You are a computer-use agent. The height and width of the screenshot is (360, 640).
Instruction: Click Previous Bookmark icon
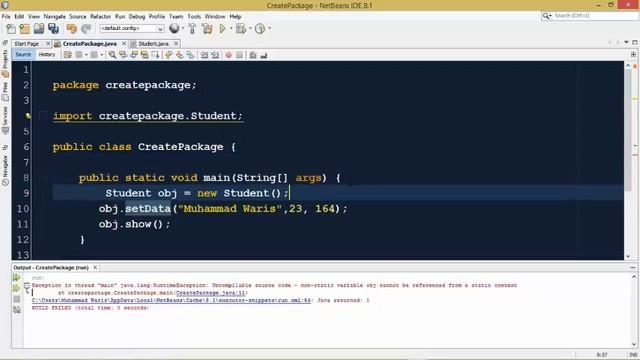point(169,55)
